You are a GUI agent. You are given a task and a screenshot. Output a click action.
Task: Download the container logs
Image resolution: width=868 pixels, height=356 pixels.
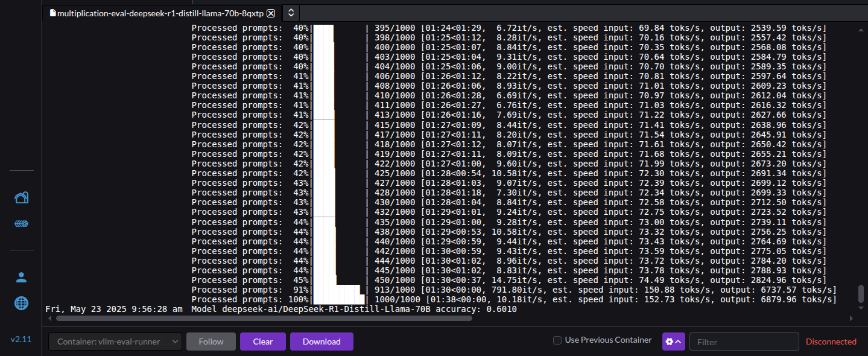point(322,341)
